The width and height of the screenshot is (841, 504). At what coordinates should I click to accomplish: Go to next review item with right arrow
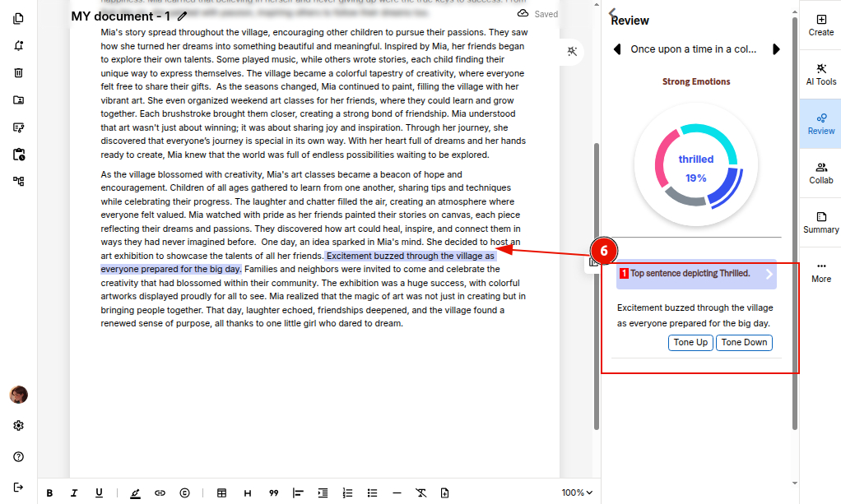[775, 49]
